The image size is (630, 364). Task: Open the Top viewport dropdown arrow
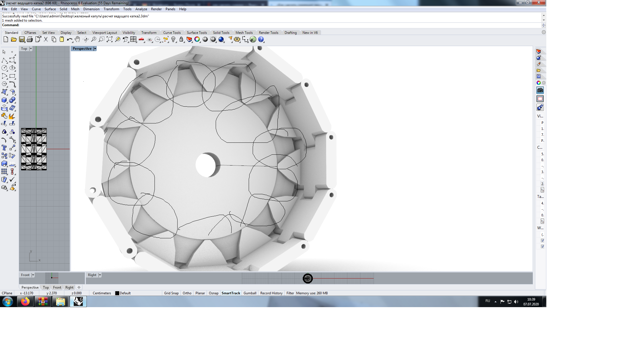[31, 49]
